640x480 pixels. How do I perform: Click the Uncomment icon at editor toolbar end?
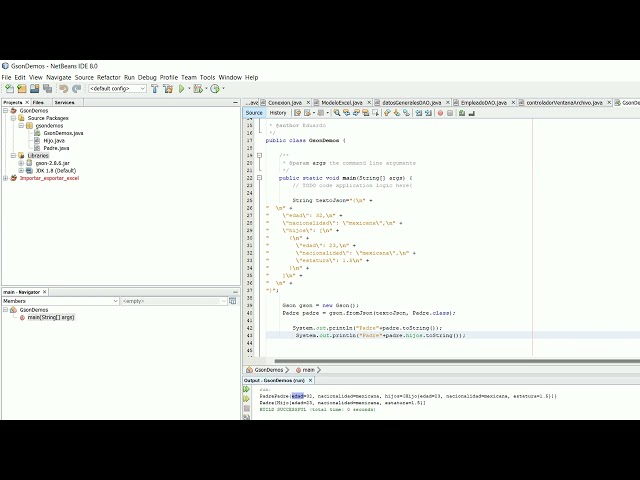click(x=472, y=113)
